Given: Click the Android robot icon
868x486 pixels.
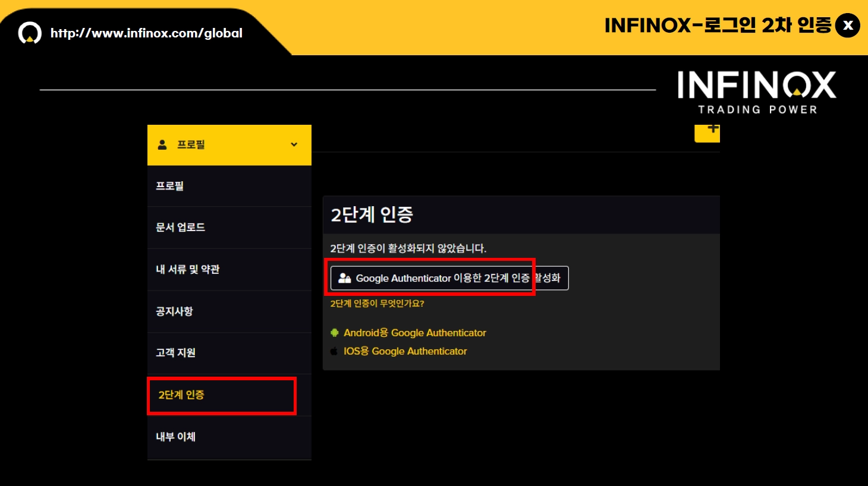Looking at the screenshot, I should click(x=335, y=333).
